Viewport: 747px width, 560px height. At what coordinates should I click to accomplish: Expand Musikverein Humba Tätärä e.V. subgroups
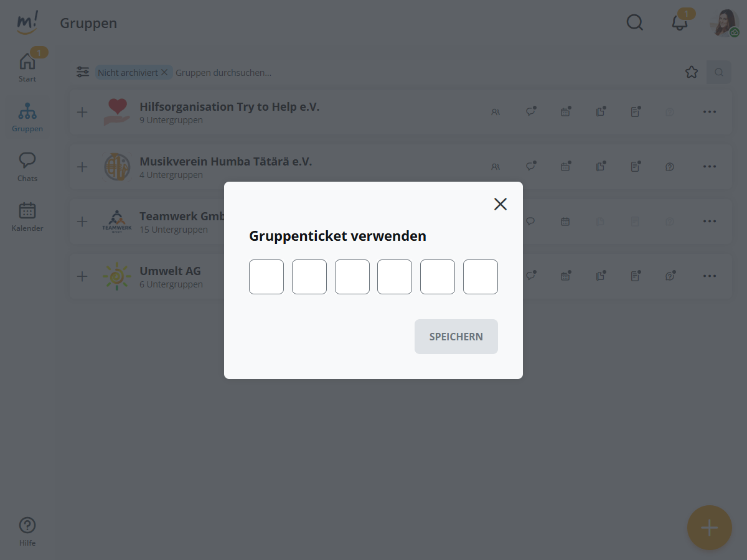click(x=82, y=167)
